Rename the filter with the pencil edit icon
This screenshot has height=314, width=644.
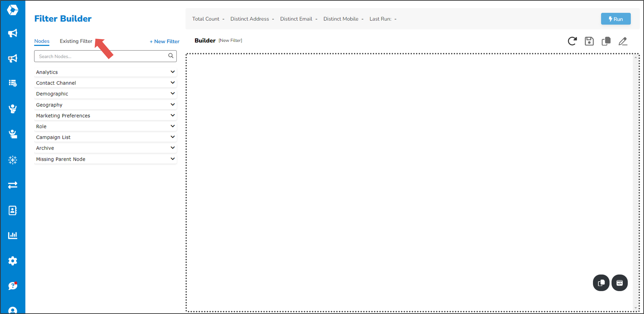pos(623,41)
